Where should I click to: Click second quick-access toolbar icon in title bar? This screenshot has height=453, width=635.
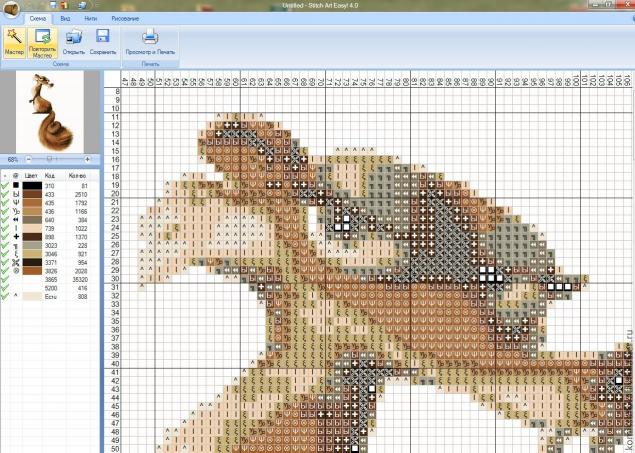[64, 5]
